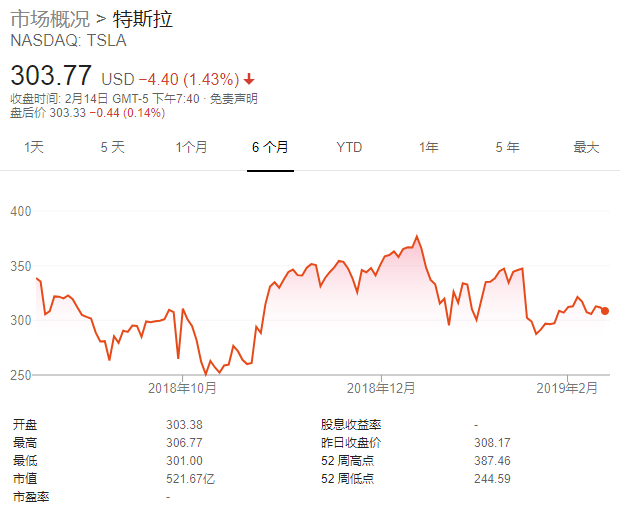Screen dimensions: 620x523
Task: Switch to the 5 天 chart range
Action: click(113, 147)
